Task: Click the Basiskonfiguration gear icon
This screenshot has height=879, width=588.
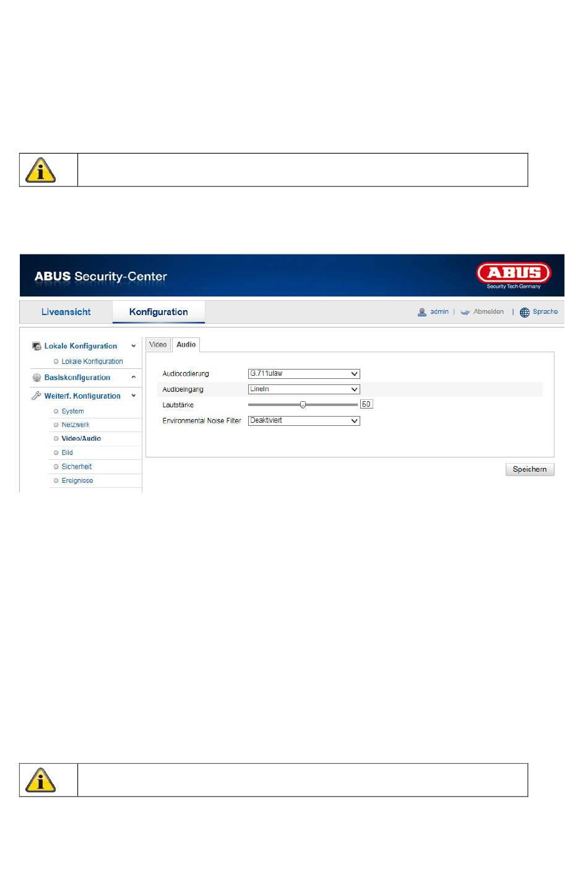Action: pos(37,378)
